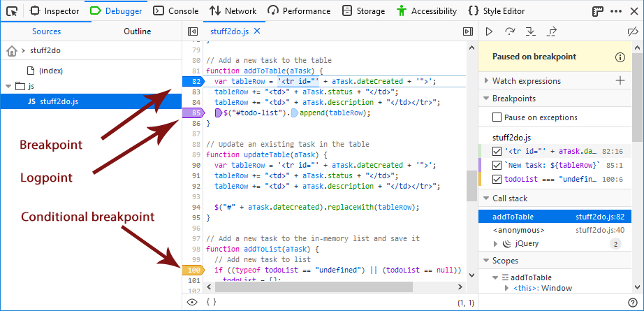Click the element picker icon

click(12, 11)
